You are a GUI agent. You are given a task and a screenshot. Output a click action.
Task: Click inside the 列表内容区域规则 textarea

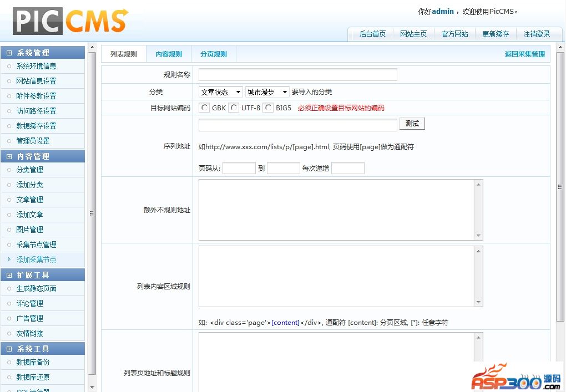tap(336, 277)
